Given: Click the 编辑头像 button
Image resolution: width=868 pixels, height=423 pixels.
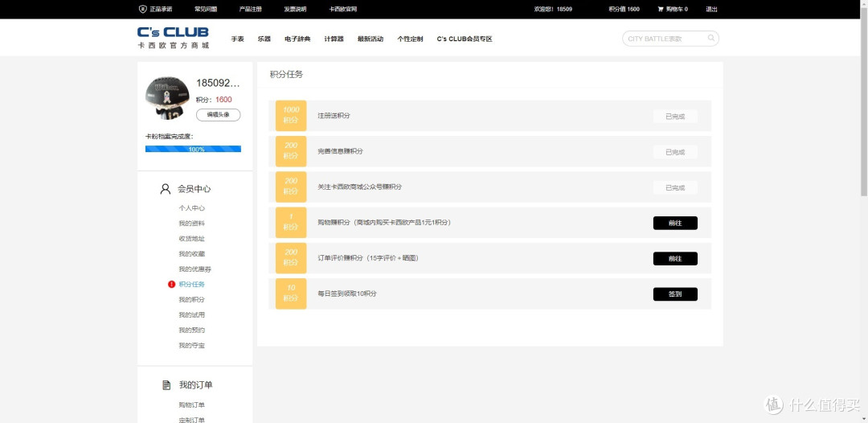Looking at the screenshot, I should coord(218,115).
